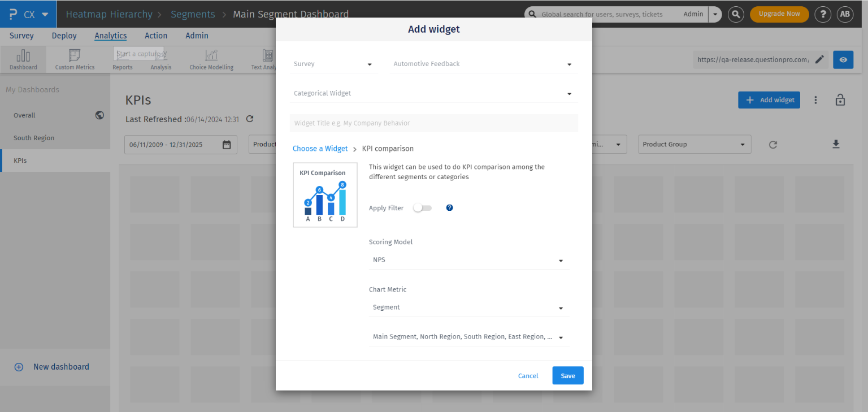Open Reports from the analytics toolbar
Viewport: 868px width, 412px height.
tap(122, 59)
